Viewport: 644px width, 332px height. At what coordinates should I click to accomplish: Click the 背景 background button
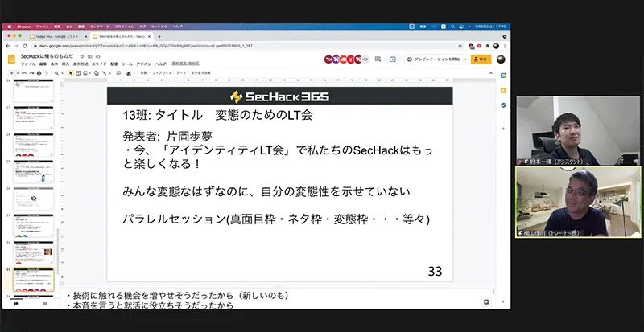coord(143,73)
